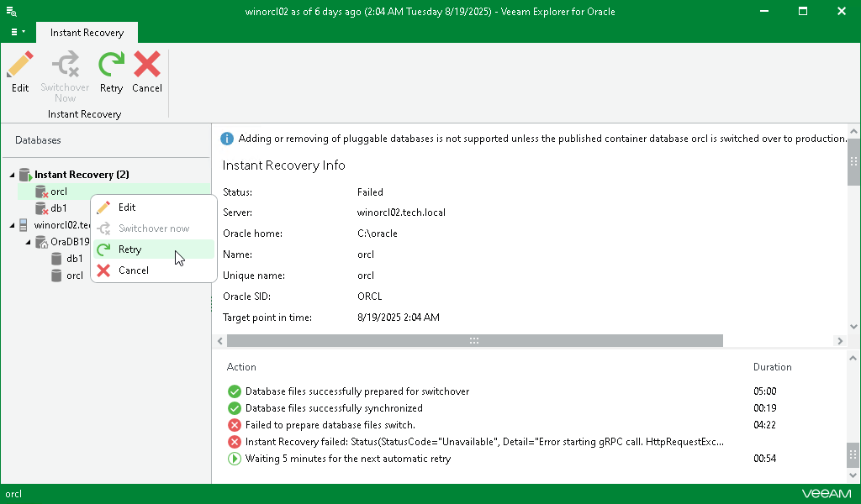Switch to the Instant Recovery tab
Image resolution: width=861 pixels, height=504 pixels.
(x=87, y=32)
